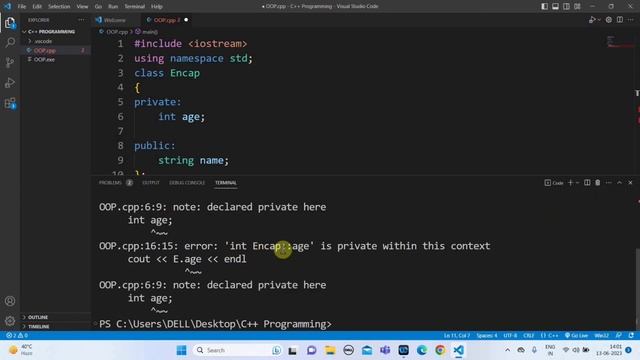Open the Source Control view
Screen dimensions: 640x360
click(10, 62)
